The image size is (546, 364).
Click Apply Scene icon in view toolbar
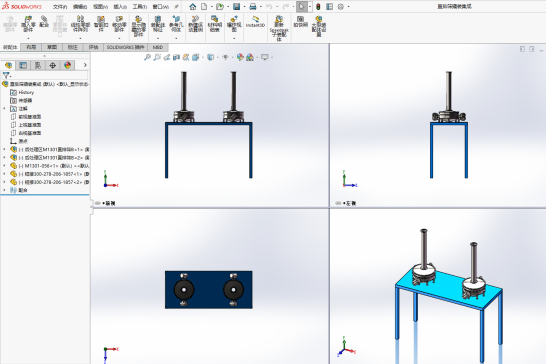tap(250, 57)
